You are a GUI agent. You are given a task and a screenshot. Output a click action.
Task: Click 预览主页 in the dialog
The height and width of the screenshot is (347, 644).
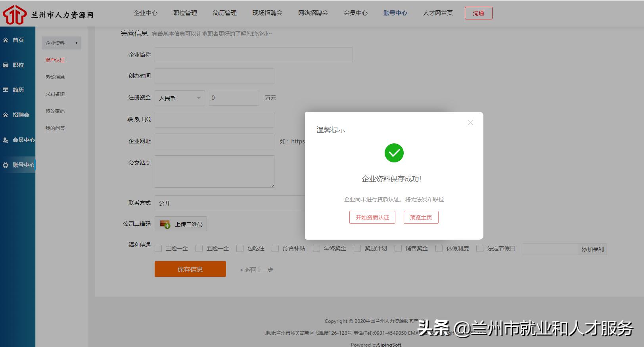tap(421, 217)
